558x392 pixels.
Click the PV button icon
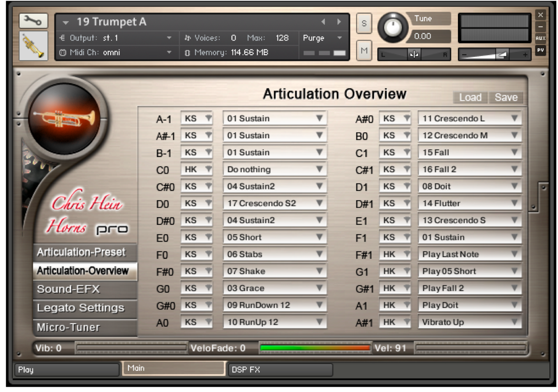tap(540, 50)
